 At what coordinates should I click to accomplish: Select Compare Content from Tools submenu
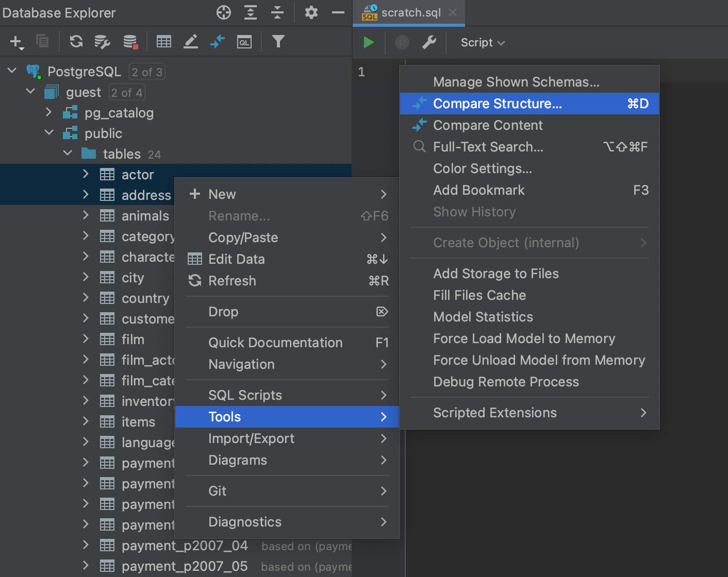[x=488, y=125]
